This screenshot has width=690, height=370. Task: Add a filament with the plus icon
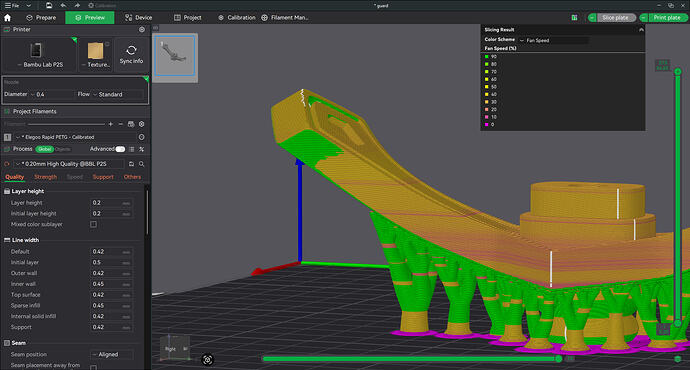(x=110, y=124)
